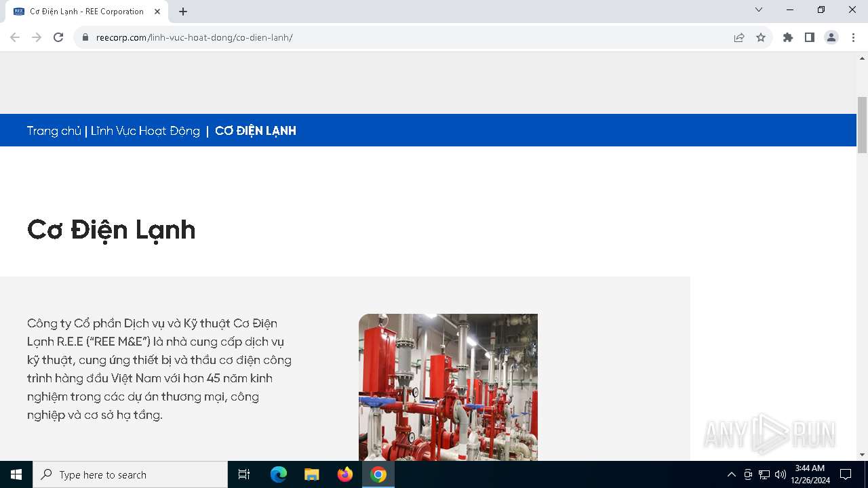Click the scrollbar up arrow
The width and height of the screenshot is (868, 488).
point(862,58)
